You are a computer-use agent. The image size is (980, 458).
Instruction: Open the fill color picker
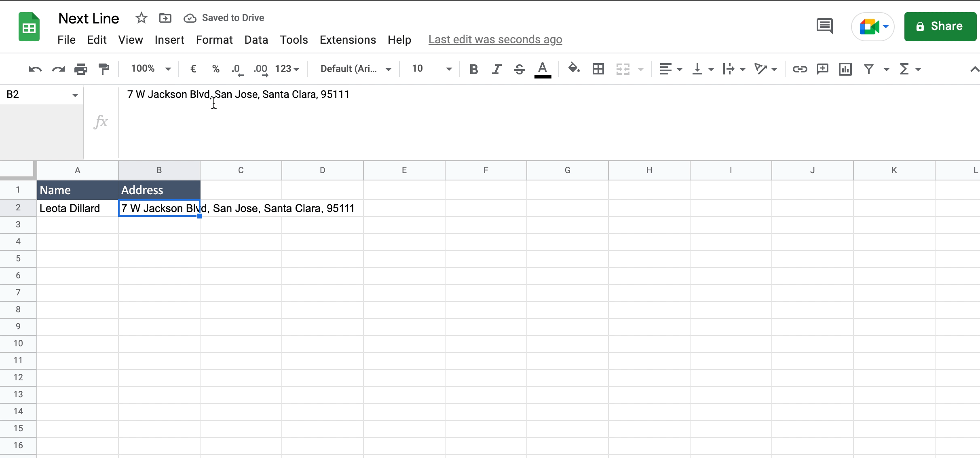tap(574, 68)
